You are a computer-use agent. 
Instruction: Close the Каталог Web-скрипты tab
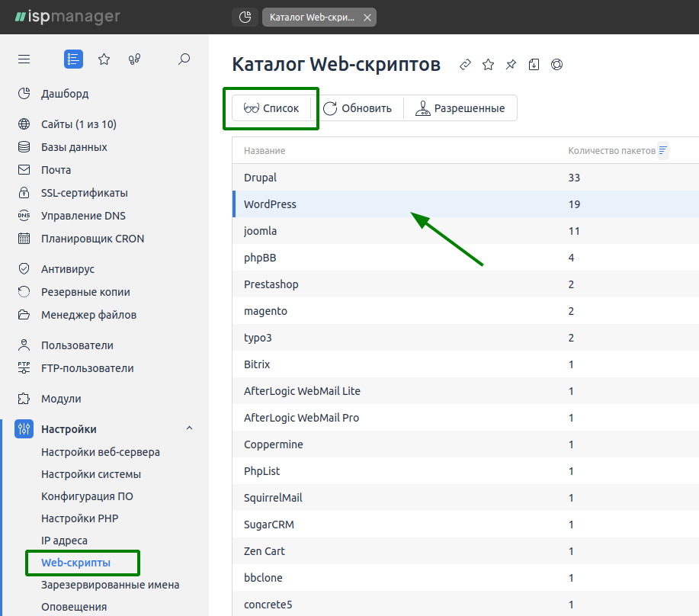pyautogui.click(x=367, y=18)
